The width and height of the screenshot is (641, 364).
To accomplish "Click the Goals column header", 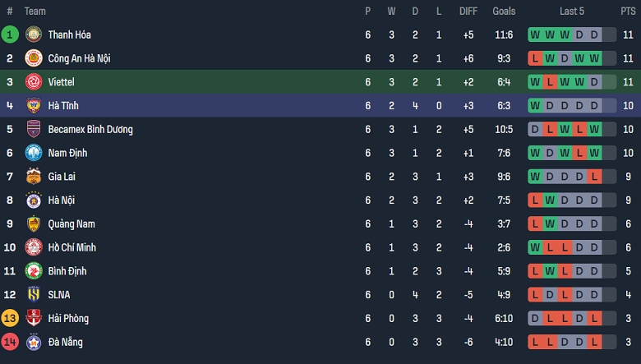I will click(504, 12).
